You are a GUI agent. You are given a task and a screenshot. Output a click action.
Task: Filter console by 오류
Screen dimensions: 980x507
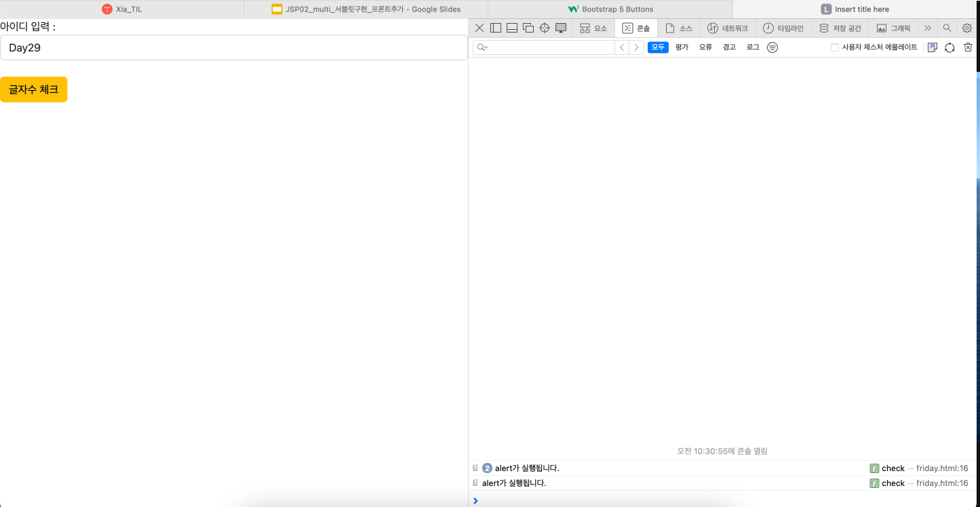coord(705,47)
